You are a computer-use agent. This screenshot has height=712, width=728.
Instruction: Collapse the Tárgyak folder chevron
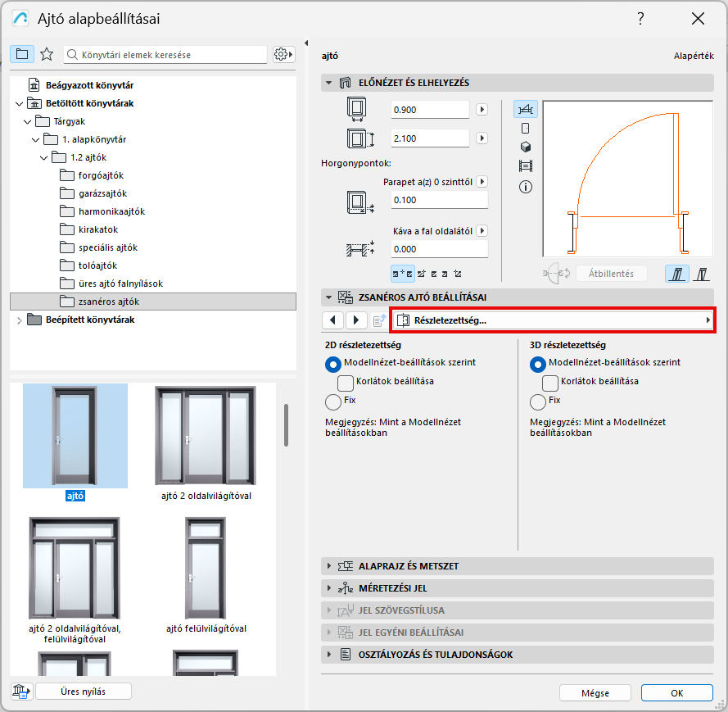(27, 122)
